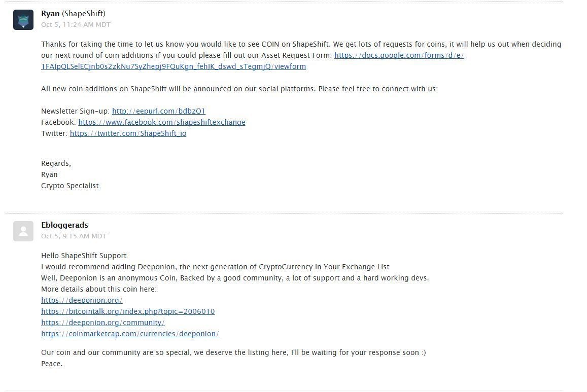Image resolution: width=587 pixels, height=392 pixels.
Task: Open the ShapeShift_io Twitter link
Action: point(128,133)
